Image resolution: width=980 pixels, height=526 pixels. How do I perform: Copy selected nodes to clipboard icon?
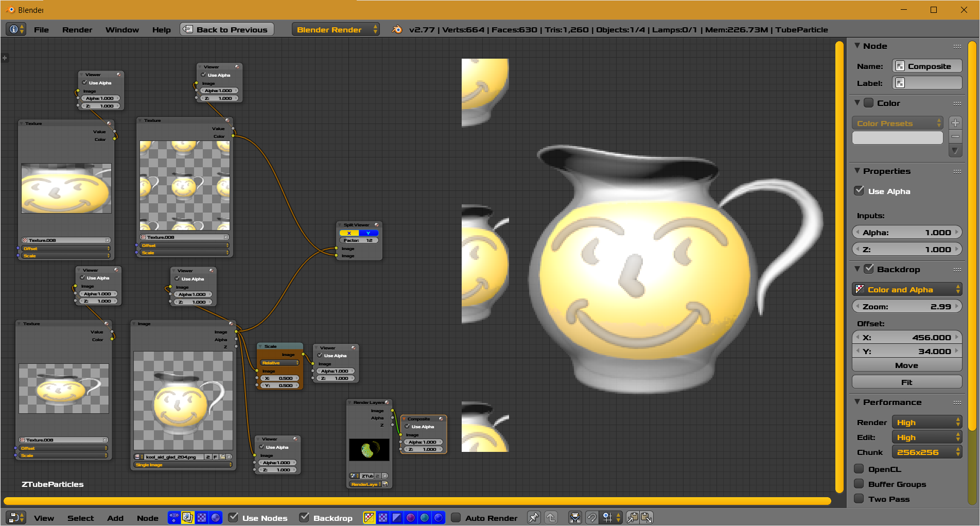(633, 518)
